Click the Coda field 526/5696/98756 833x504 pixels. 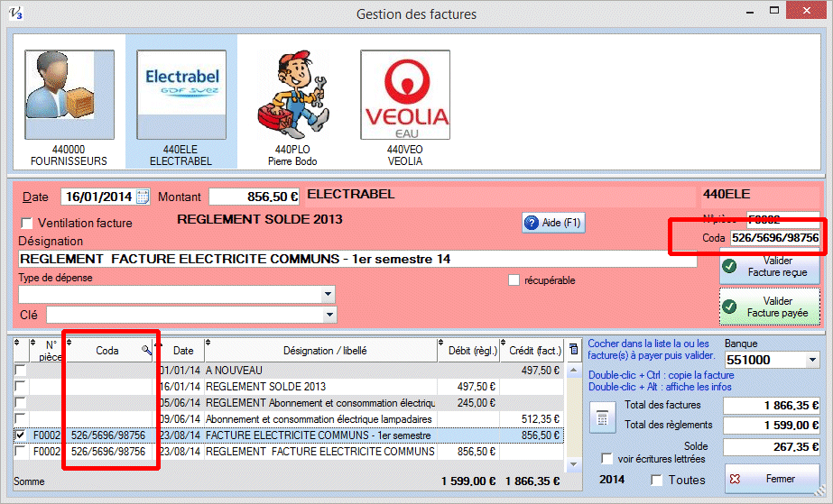click(x=774, y=238)
